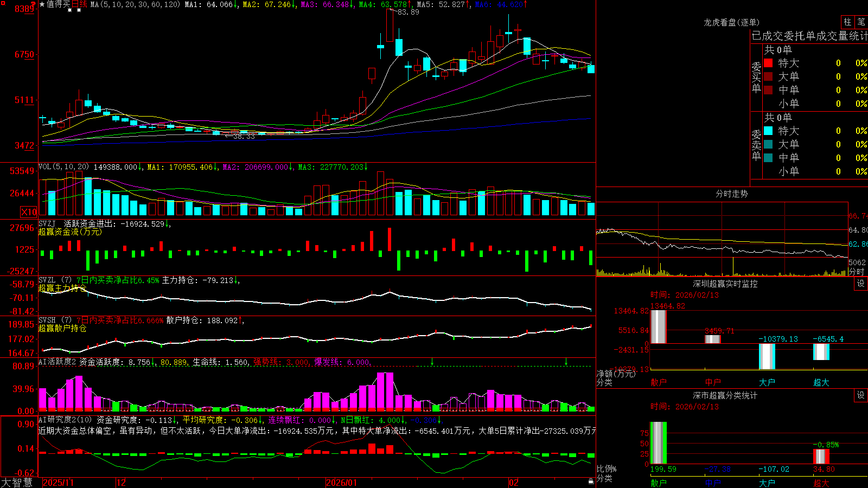Click the 时间: 2026/02/13 in 实时监控
This screenshot has width=868, height=488.
pyautogui.click(x=685, y=295)
